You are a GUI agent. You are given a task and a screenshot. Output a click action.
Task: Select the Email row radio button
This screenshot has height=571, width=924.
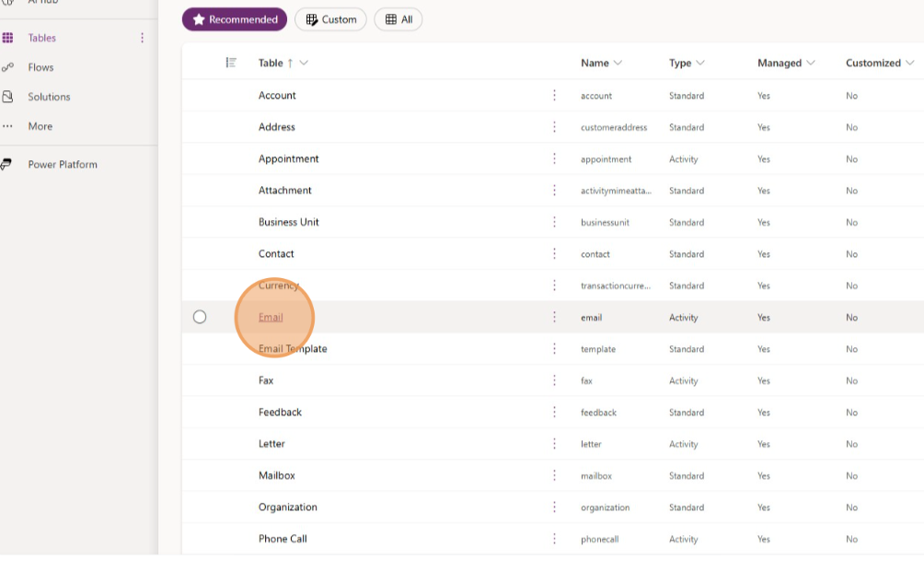200,318
